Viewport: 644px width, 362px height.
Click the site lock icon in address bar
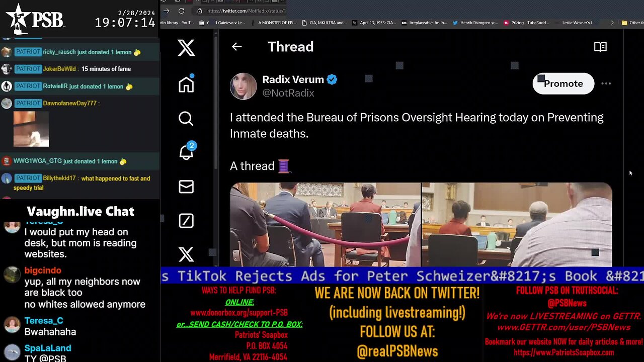click(200, 11)
